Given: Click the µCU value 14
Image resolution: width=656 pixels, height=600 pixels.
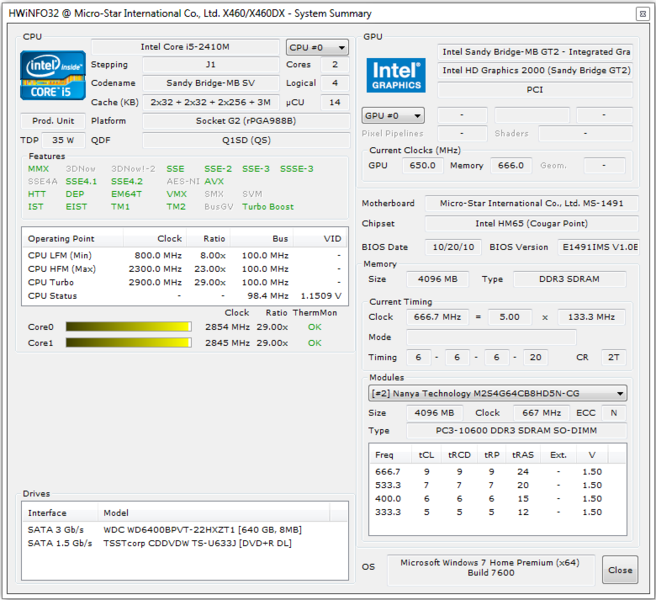Looking at the screenshot, I should [335, 102].
